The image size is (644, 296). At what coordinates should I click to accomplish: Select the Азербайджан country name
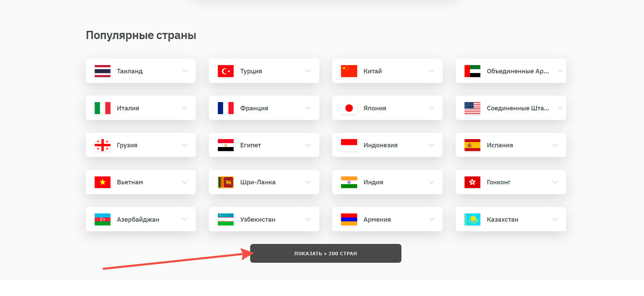(x=138, y=220)
